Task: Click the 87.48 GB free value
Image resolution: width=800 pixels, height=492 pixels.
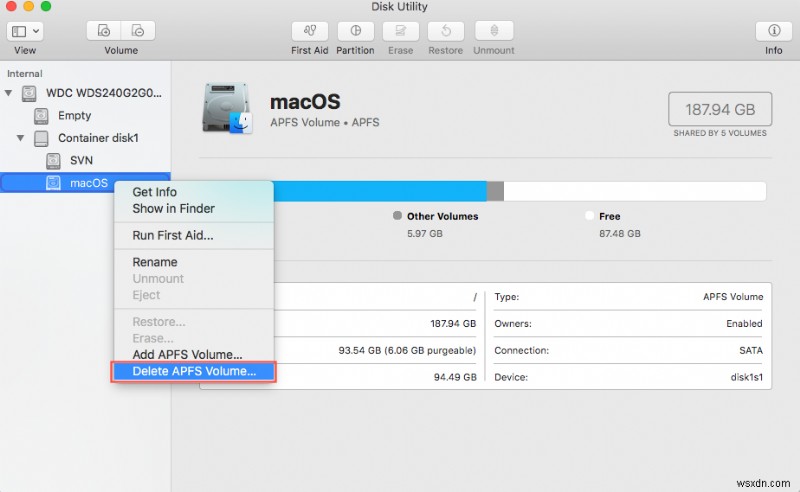Action: pos(619,233)
